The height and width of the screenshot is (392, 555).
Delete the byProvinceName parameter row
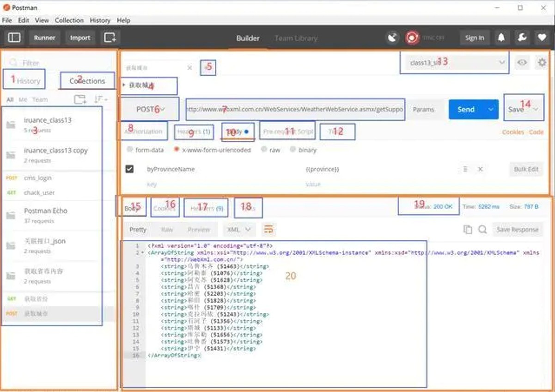click(481, 169)
